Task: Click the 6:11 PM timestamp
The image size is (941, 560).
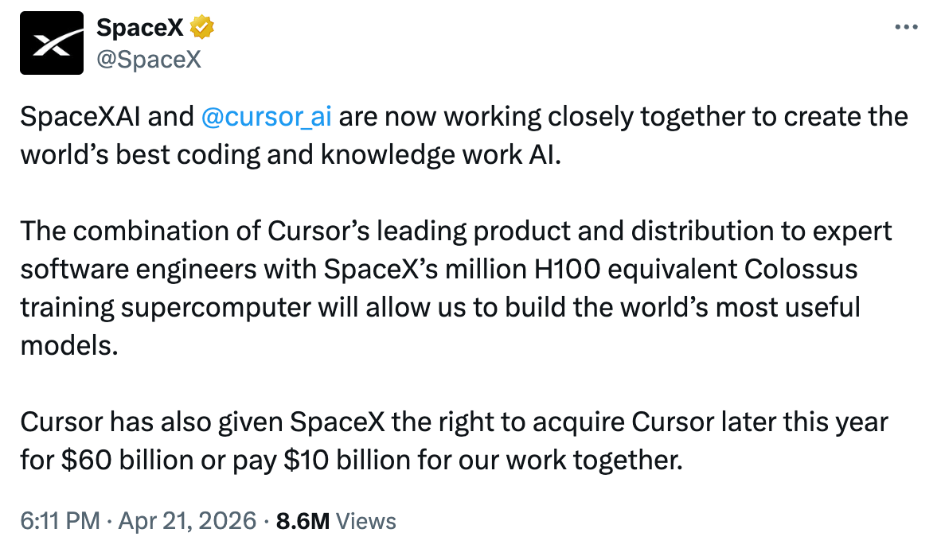Action: point(60,520)
